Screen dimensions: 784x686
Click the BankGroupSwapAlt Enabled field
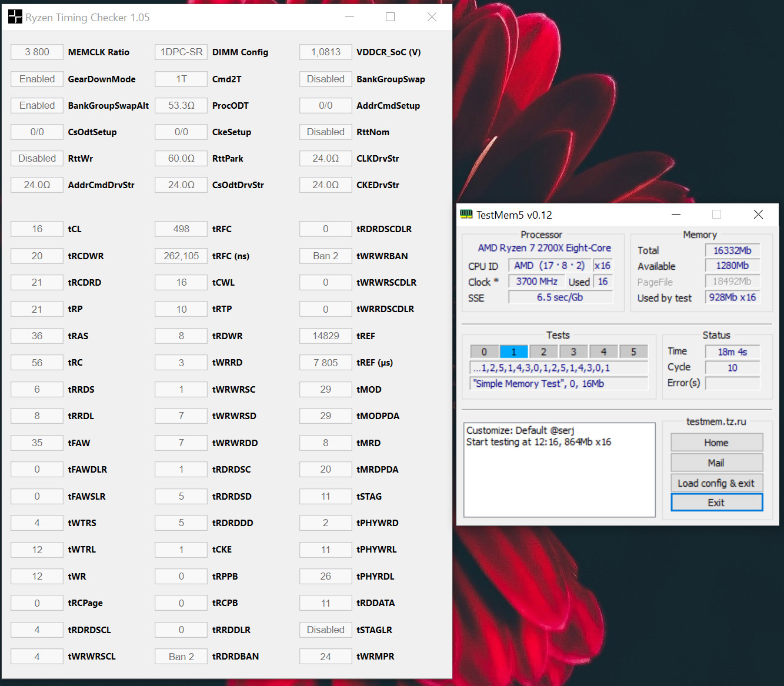37,105
